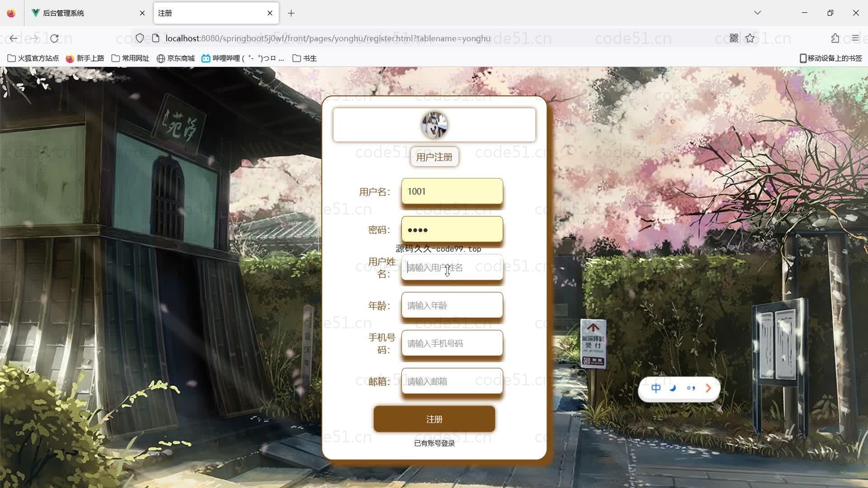Close the 注册 tab
This screenshot has height=488, width=868.
point(270,13)
